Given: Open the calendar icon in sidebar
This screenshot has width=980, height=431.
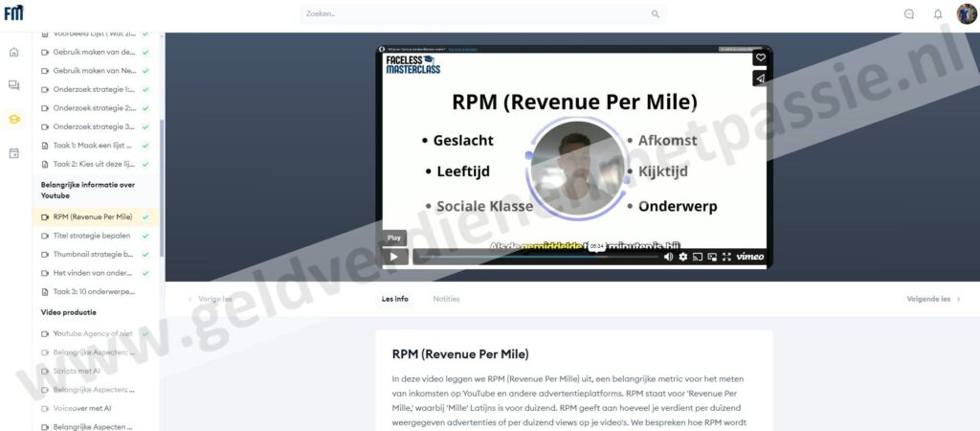Looking at the screenshot, I should click(13, 153).
